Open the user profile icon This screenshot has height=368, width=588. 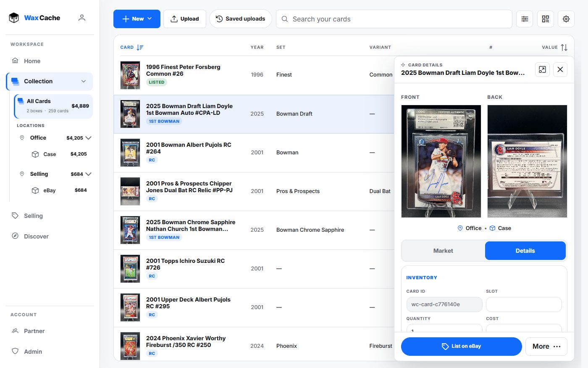[x=82, y=18]
